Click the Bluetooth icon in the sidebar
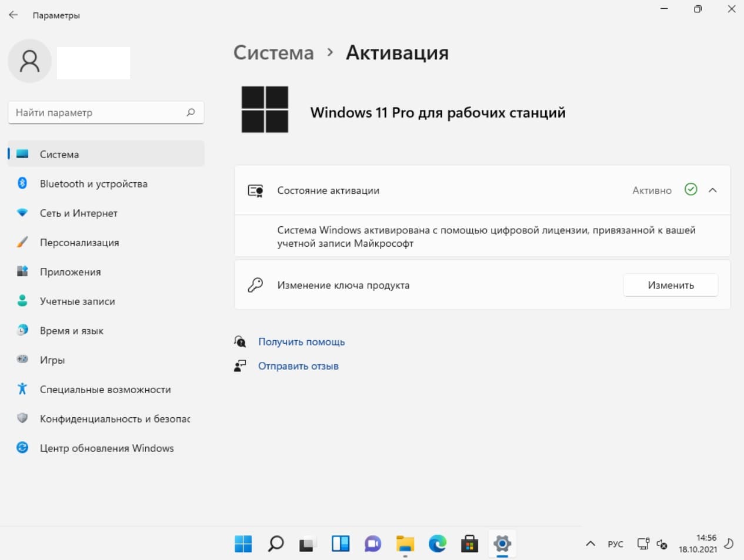744x560 pixels. point(22,183)
